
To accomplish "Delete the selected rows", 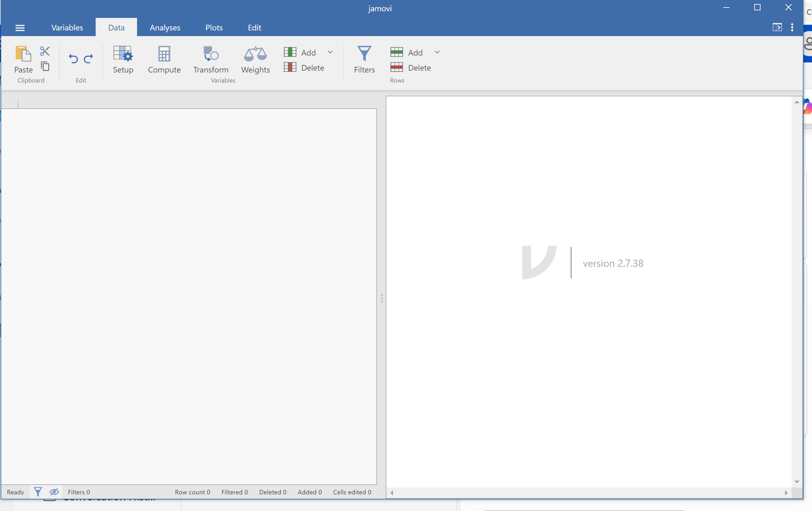I will [x=410, y=67].
